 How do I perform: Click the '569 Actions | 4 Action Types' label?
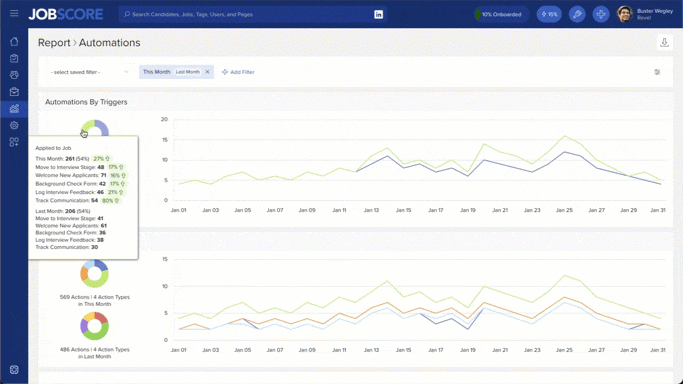point(95,297)
